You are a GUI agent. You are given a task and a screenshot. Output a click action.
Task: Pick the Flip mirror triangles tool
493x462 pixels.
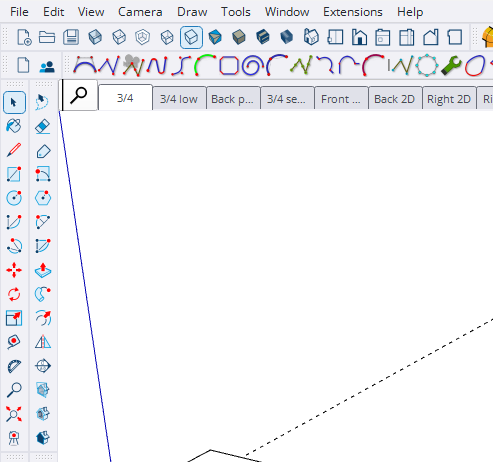click(x=43, y=342)
